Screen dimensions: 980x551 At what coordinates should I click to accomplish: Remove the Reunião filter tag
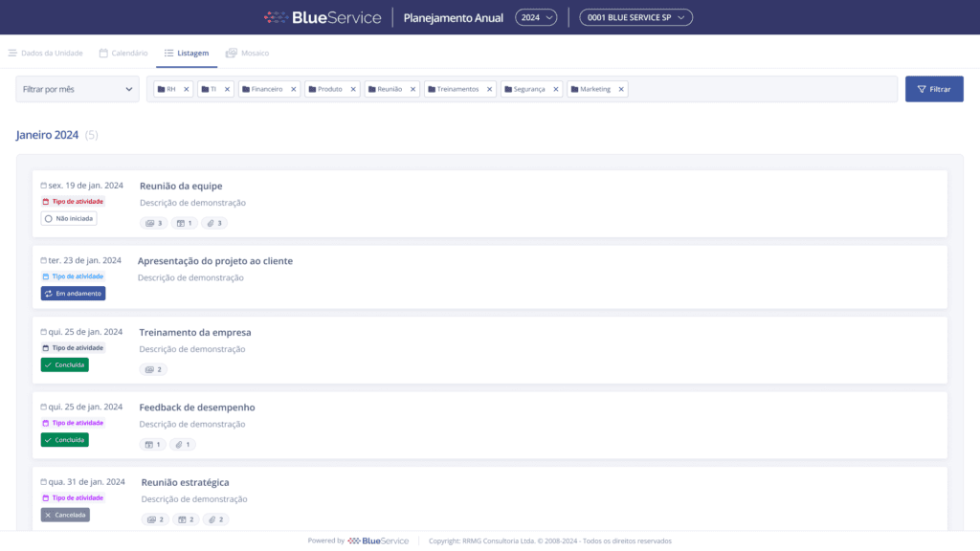click(x=412, y=89)
